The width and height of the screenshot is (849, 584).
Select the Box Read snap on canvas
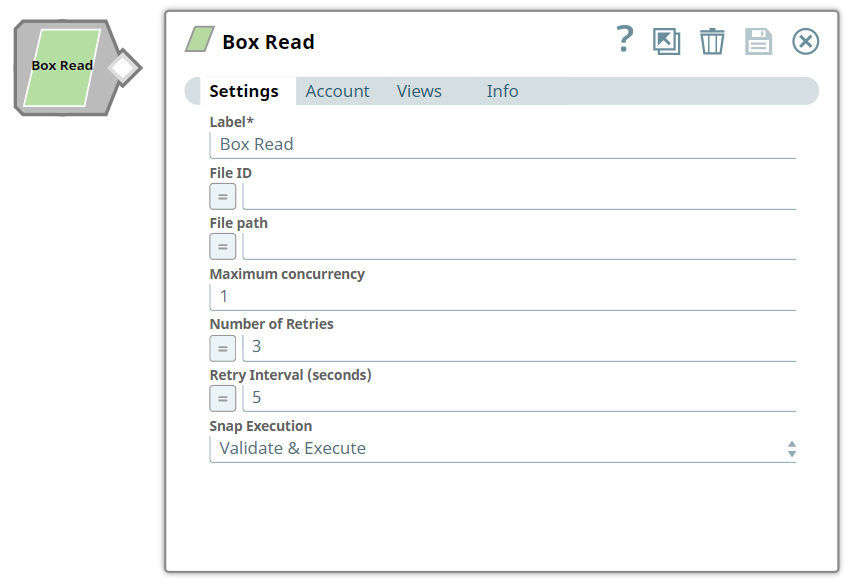coord(62,68)
